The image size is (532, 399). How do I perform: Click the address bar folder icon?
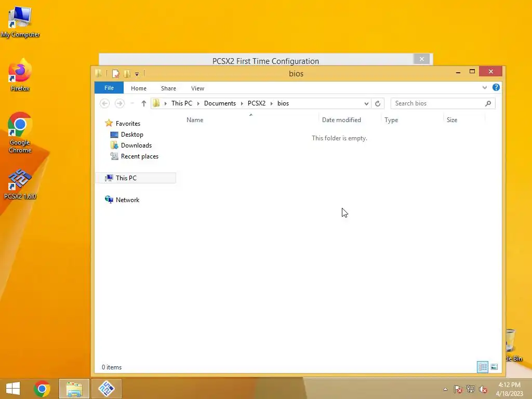click(156, 103)
